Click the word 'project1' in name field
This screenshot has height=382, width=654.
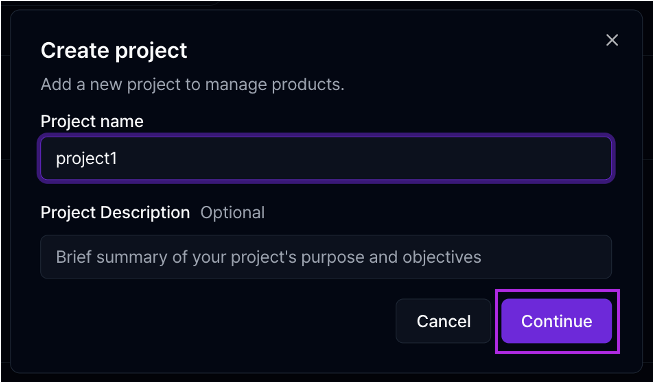(x=86, y=159)
